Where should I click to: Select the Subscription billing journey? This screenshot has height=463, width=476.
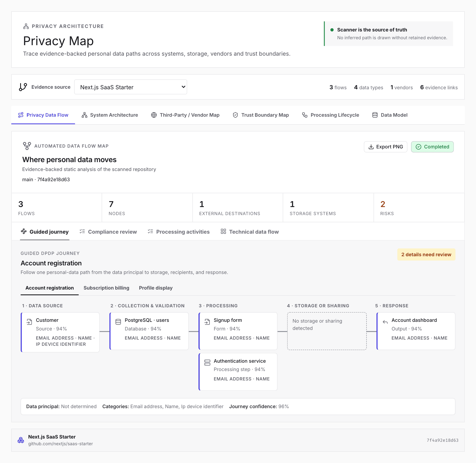tap(106, 288)
